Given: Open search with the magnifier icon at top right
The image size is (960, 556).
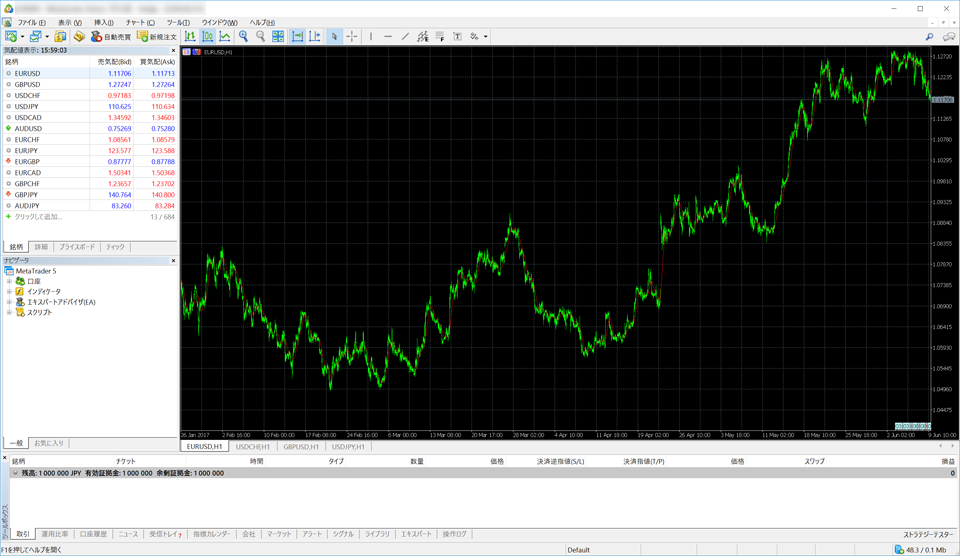Looking at the screenshot, I should point(929,37).
